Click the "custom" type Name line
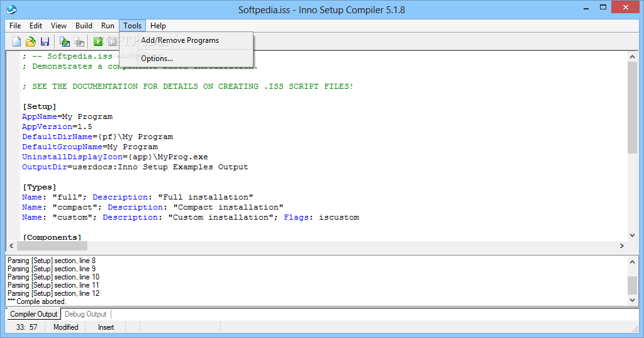644x338 pixels. (x=191, y=218)
